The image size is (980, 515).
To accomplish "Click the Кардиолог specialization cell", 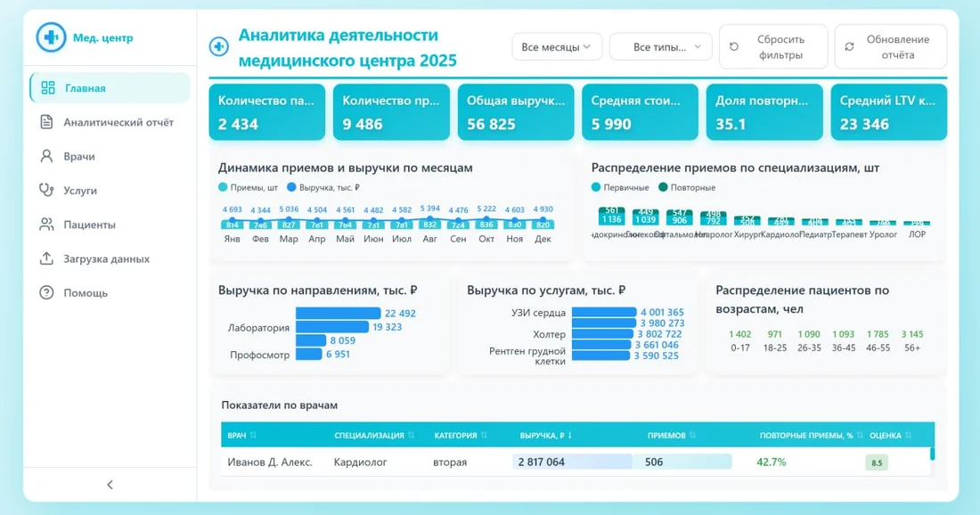I will click(x=360, y=462).
